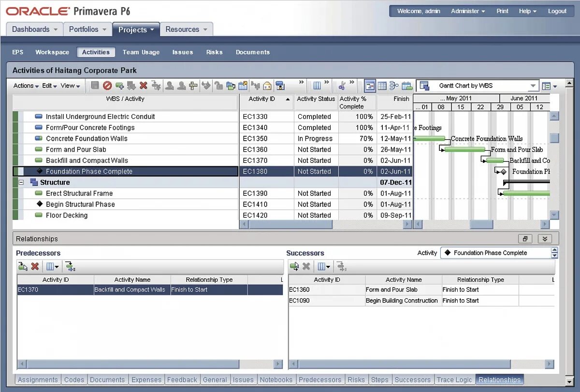Click the house-shaped toolbar icon
The image size is (580, 392).
(x=267, y=86)
